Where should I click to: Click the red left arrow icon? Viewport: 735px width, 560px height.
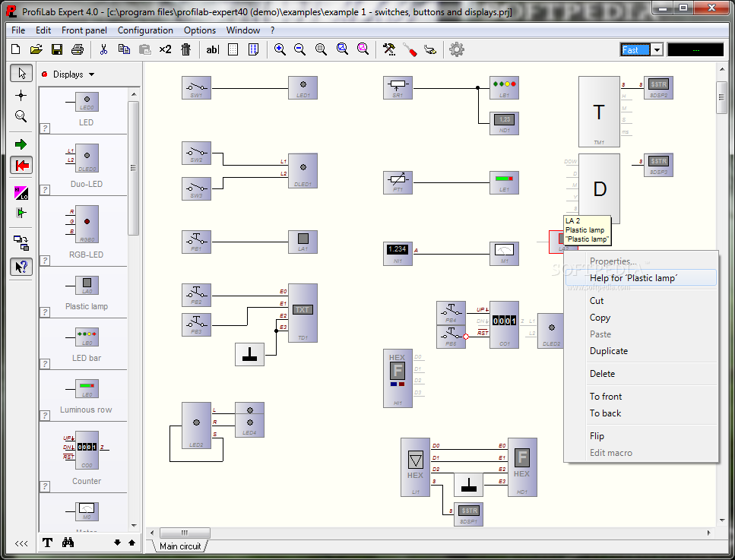21,165
